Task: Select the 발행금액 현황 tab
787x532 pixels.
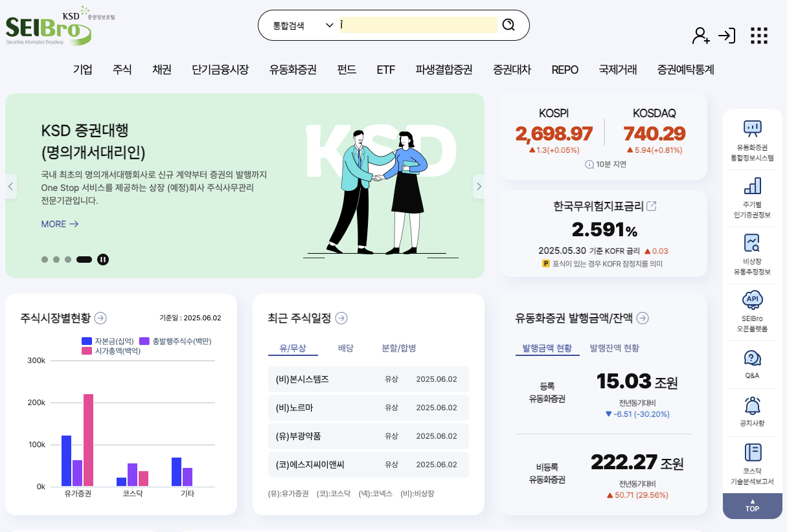Action: (x=547, y=348)
